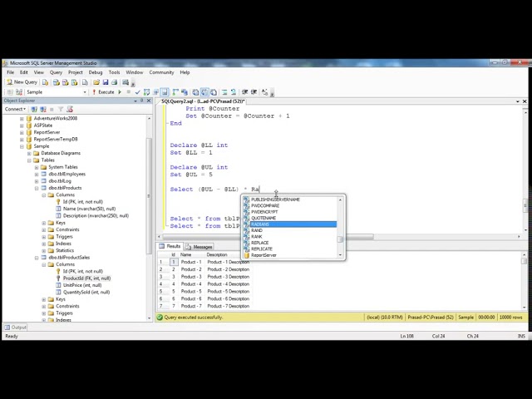Toggle the Object Explorer auto-hide pin
Image resolution: width=532 pixels, height=399 pixels.
click(142, 101)
